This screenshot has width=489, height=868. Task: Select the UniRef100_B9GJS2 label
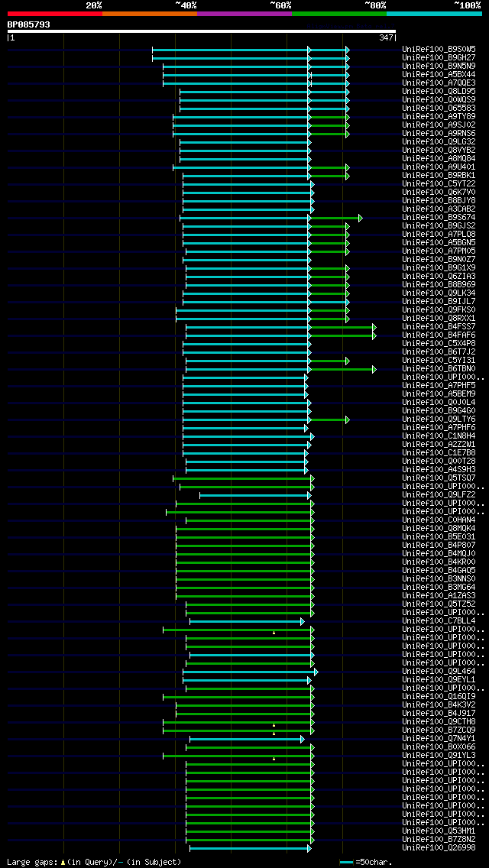(439, 225)
